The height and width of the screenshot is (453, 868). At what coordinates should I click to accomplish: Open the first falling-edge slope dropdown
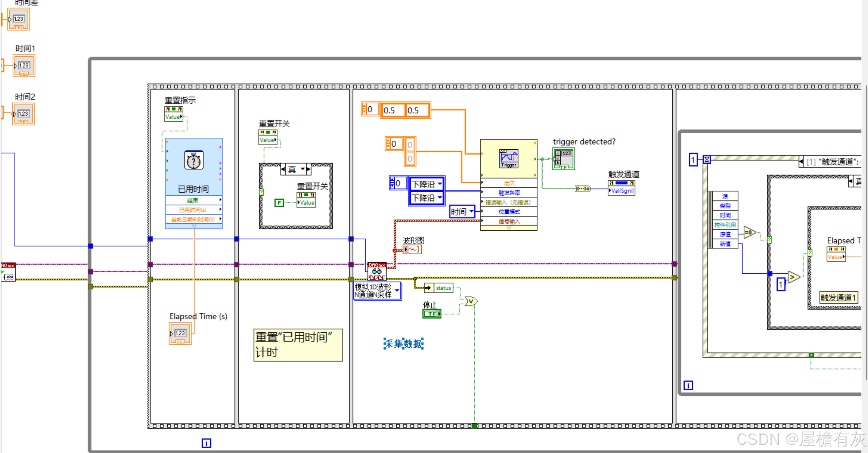[440, 184]
